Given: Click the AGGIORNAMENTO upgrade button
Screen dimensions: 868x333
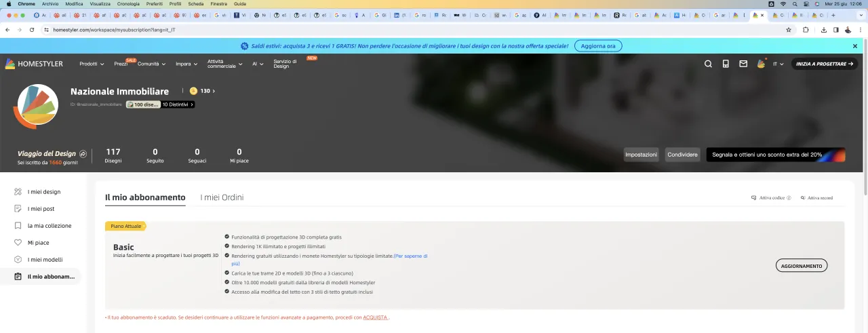Looking at the screenshot, I should coord(802,266).
